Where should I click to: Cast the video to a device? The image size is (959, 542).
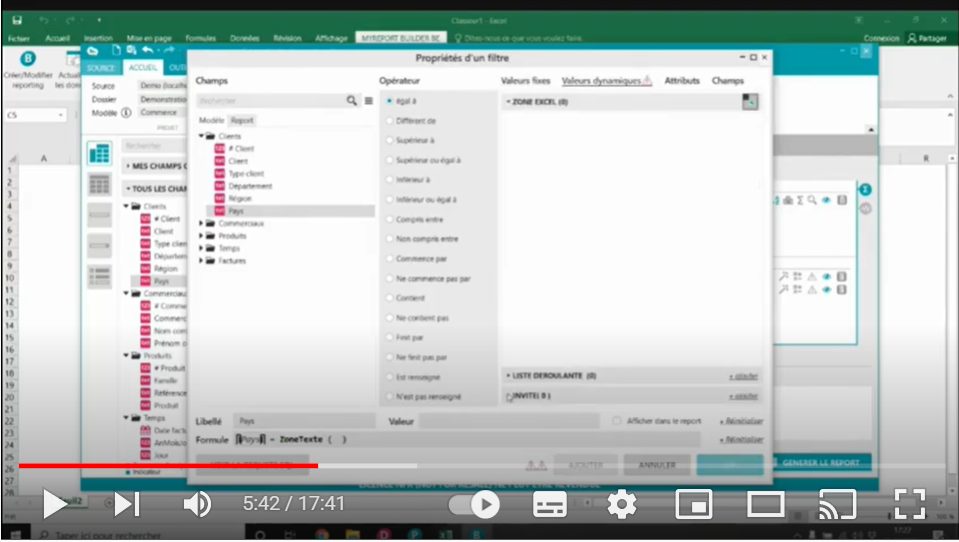(837, 504)
